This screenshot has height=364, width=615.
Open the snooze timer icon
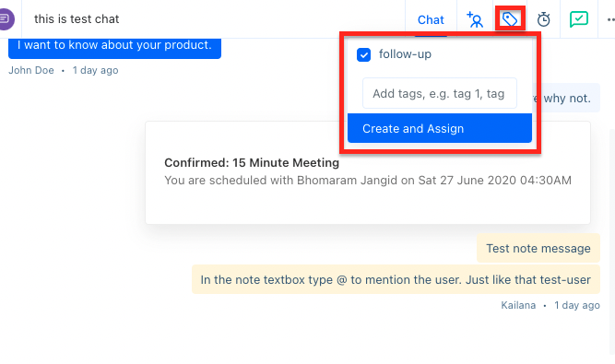543,19
